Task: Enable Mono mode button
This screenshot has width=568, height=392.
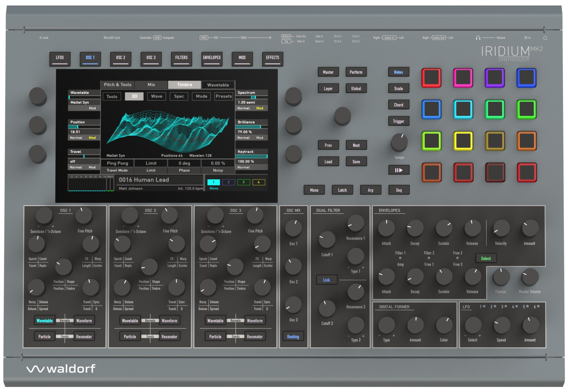Action: click(314, 190)
